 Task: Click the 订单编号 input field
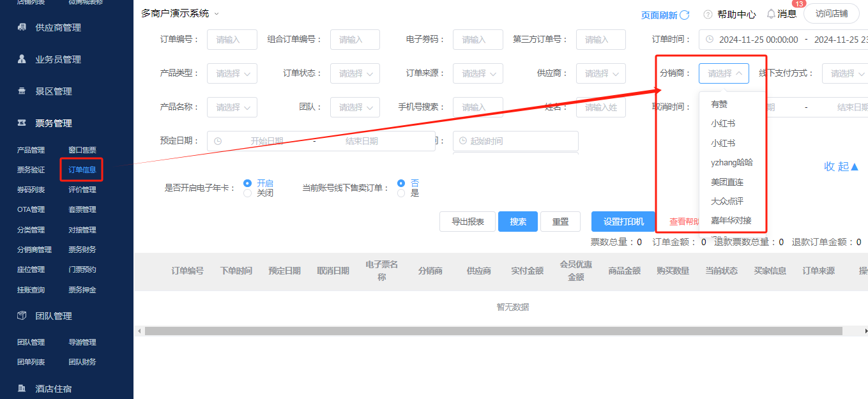pos(232,40)
